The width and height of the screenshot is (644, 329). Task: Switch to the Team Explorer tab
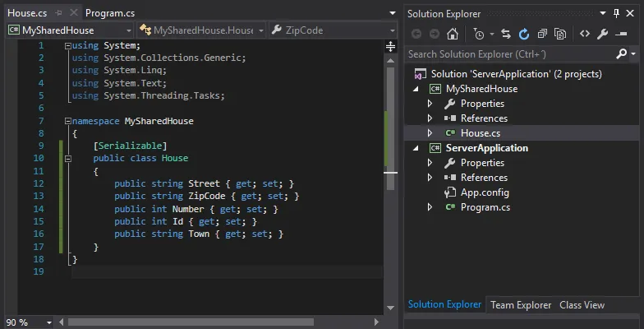click(521, 305)
